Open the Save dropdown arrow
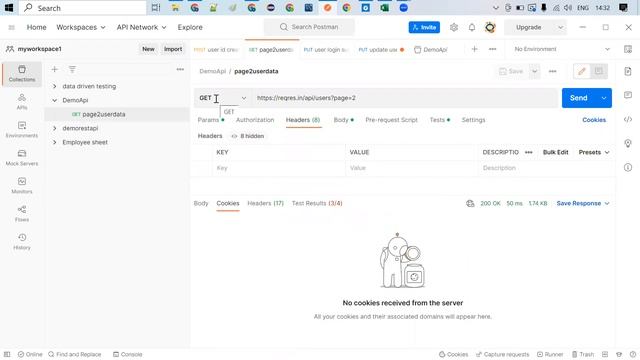Screen dimensions: 640x360 click(534, 71)
